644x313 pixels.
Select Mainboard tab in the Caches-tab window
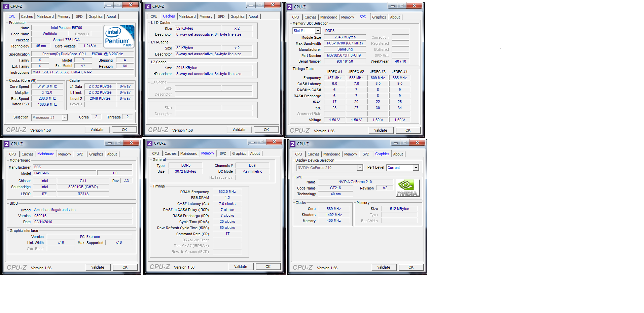pos(187,16)
